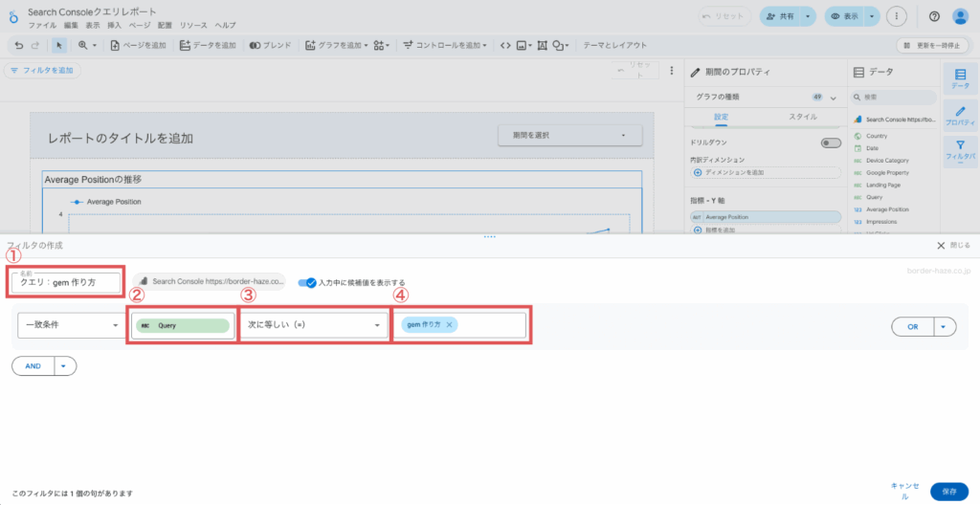Switch to the スタイル tab
This screenshot has width=980, height=505.
coord(803,117)
